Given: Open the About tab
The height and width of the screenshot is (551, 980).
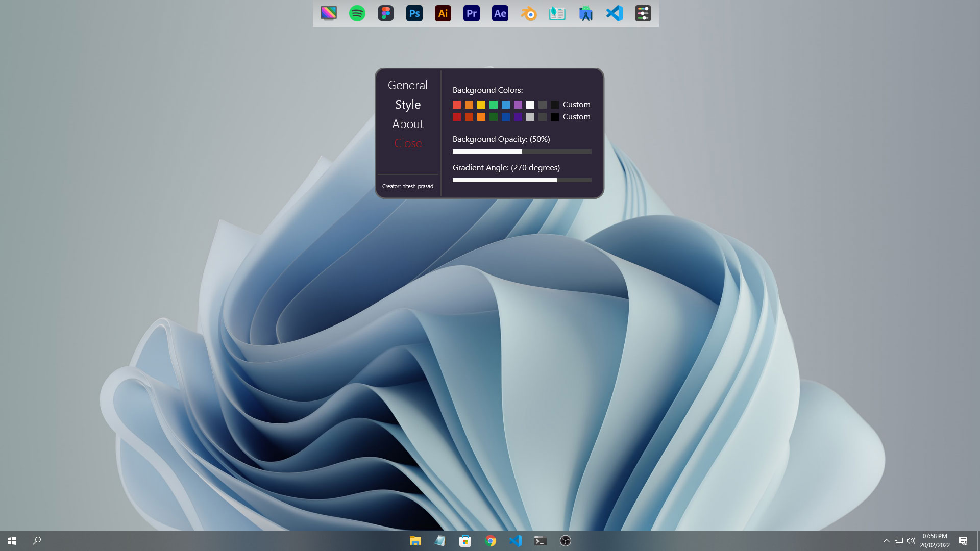Looking at the screenshot, I should 407,124.
